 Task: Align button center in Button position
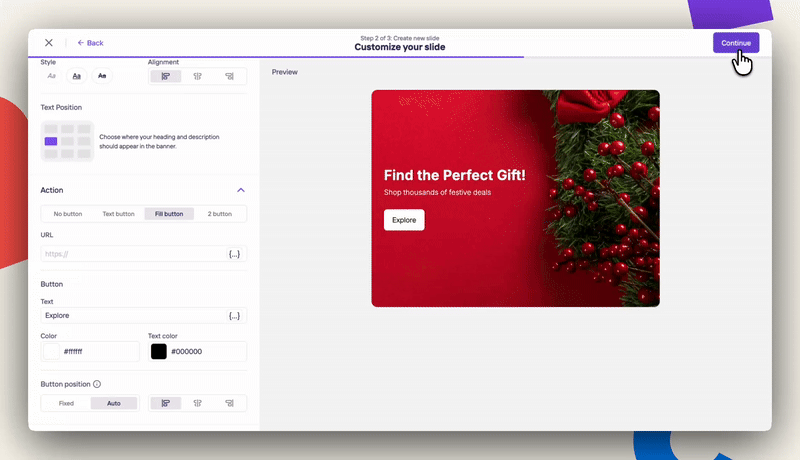(197, 403)
